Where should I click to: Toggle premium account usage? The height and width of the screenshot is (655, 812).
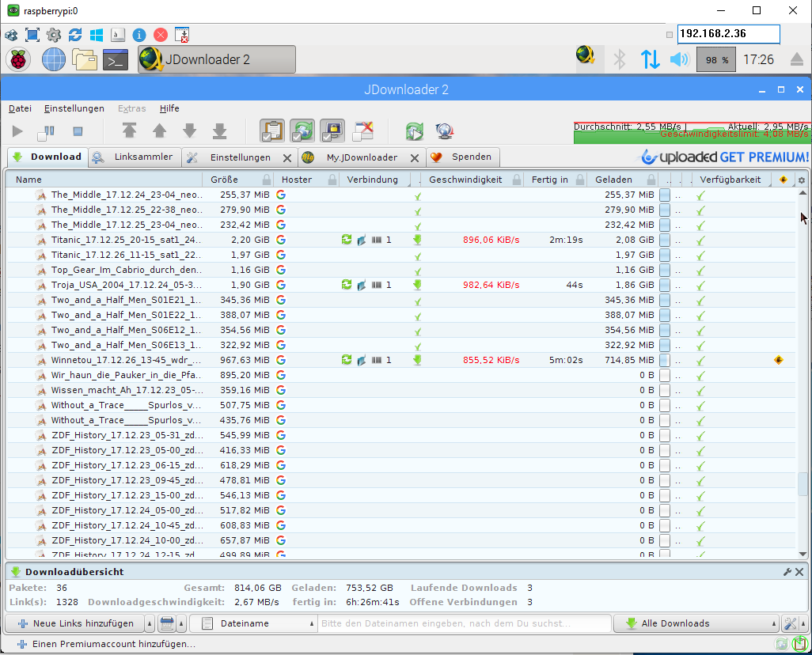tap(332, 131)
